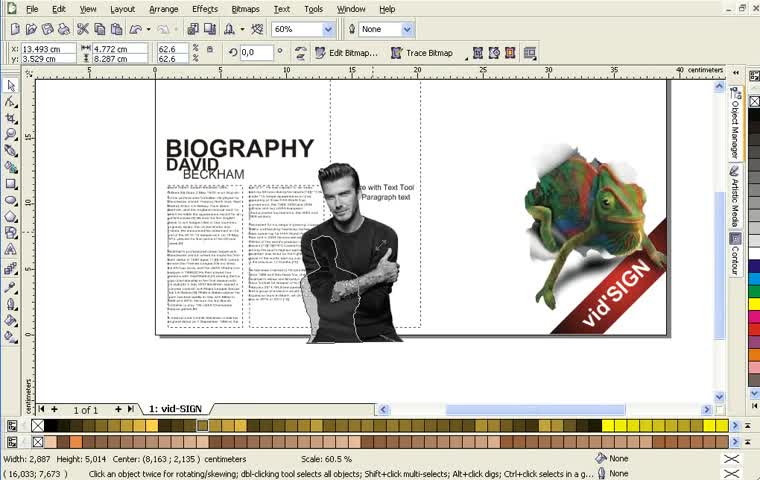Open the zoom level 60% dropdown

pyautogui.click(x=328, y=29)
